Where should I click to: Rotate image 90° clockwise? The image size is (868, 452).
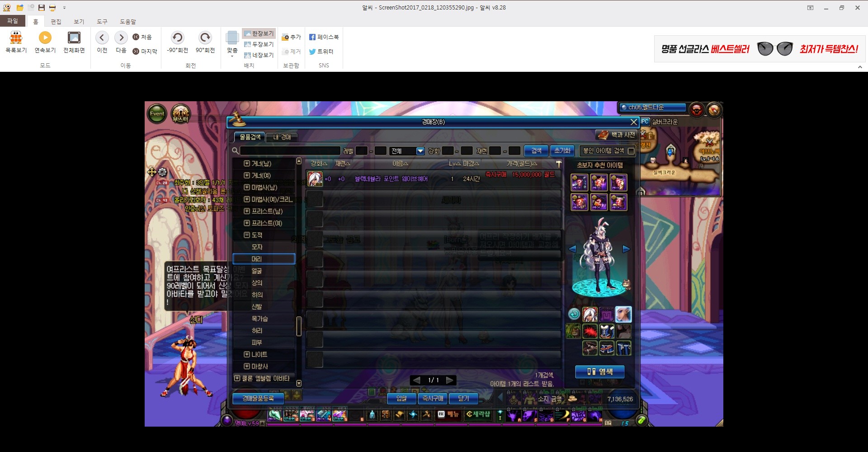(205, 42)
